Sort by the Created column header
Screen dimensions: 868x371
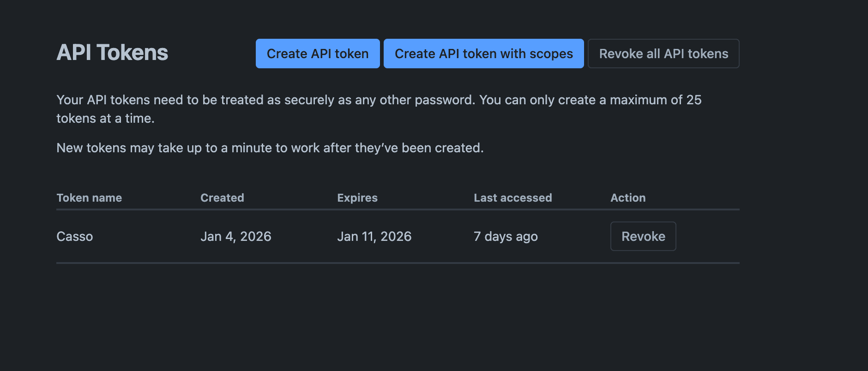pos(222,197)
